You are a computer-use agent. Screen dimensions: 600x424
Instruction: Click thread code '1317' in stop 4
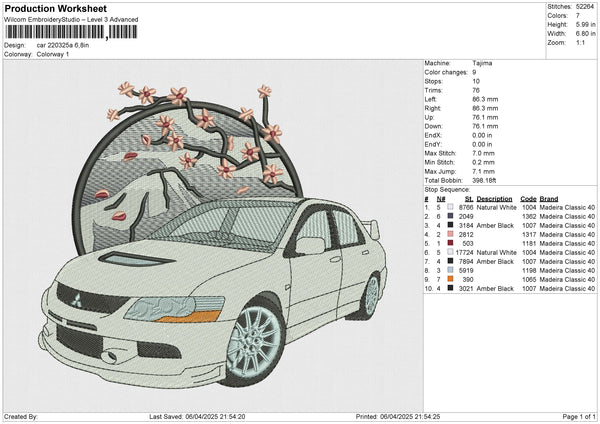click(x=529, y=235)
